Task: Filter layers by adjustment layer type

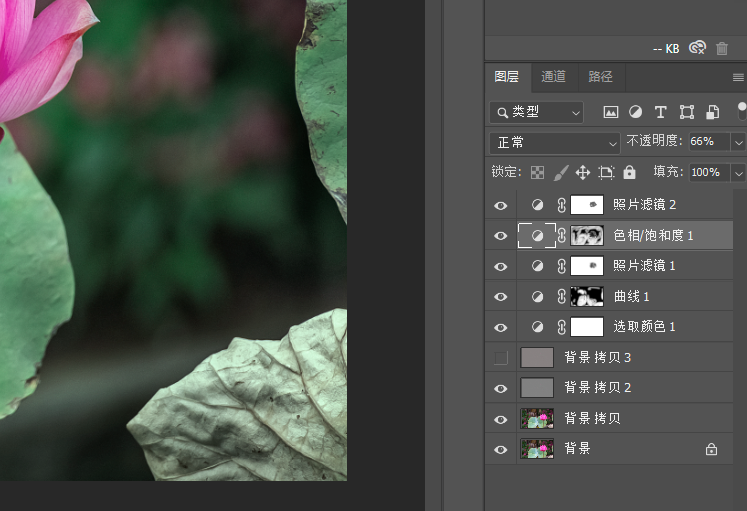Action: [635, 112]
